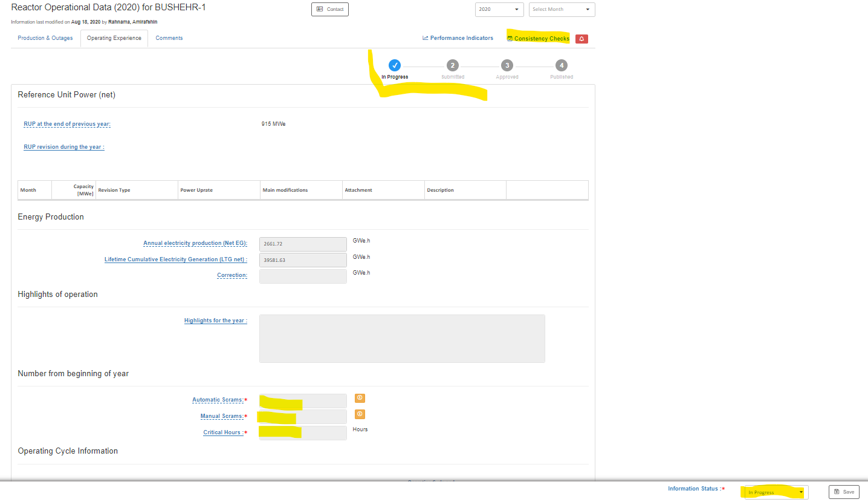868x502 pixels.
Task: Click the orange info icon beside Automatic Scrams
Action: (360, 398)
